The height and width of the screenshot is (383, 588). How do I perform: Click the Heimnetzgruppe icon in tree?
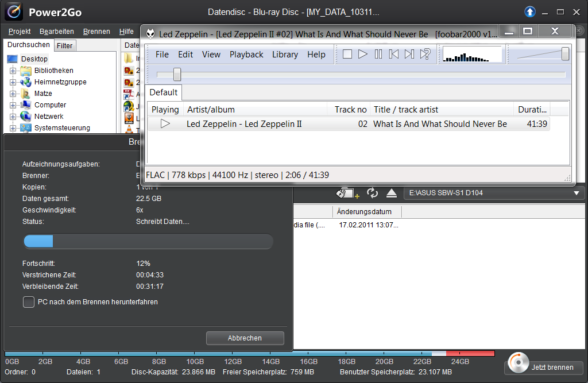(x=26, y=82)
